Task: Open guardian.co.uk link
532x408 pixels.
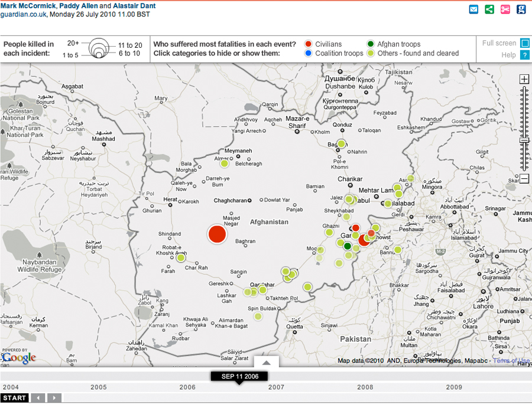Action: (x=23, y=14)
